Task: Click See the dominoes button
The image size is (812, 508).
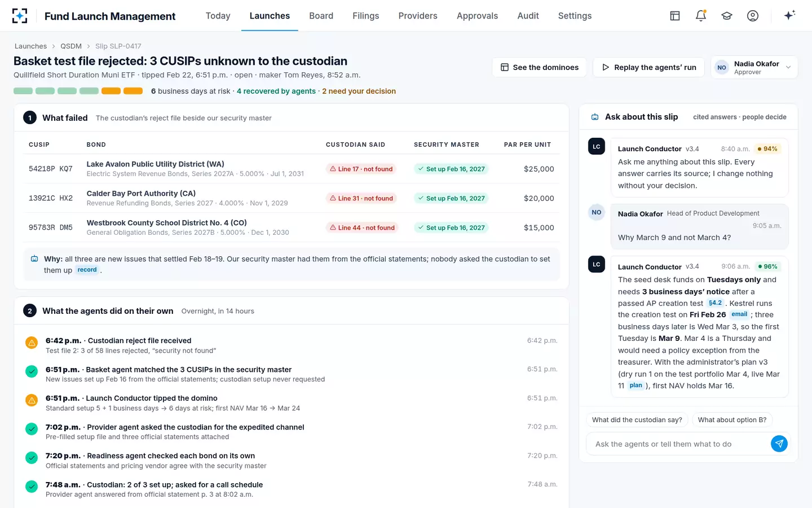Action: pyautogui.click(x=540, y=67)
